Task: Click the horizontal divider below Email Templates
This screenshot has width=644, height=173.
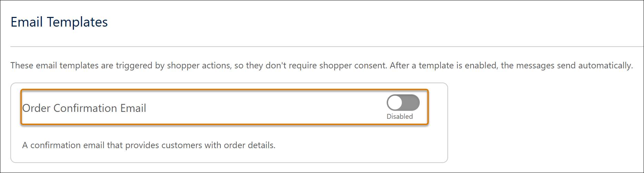Action: point(327,46)
